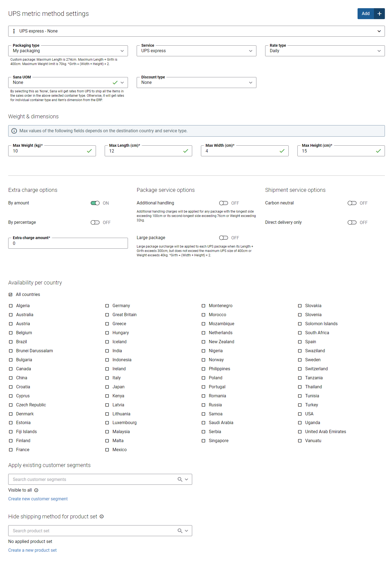Open the Rate type dropdown
The image size is (392, 561).
pyautogui.click(x=325, y=51)
